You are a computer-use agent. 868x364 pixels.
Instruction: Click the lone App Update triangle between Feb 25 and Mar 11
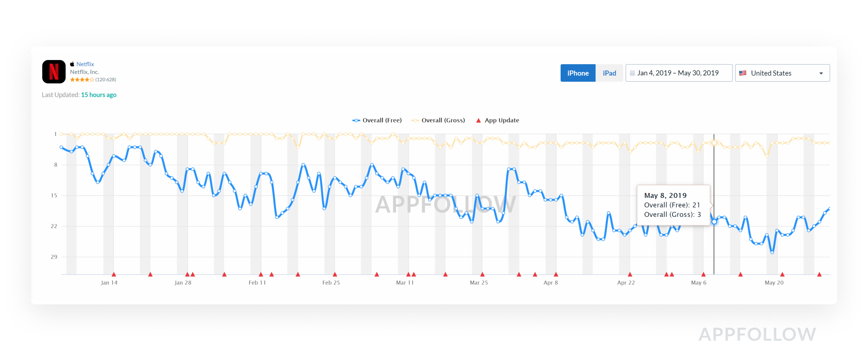[377, 274]
